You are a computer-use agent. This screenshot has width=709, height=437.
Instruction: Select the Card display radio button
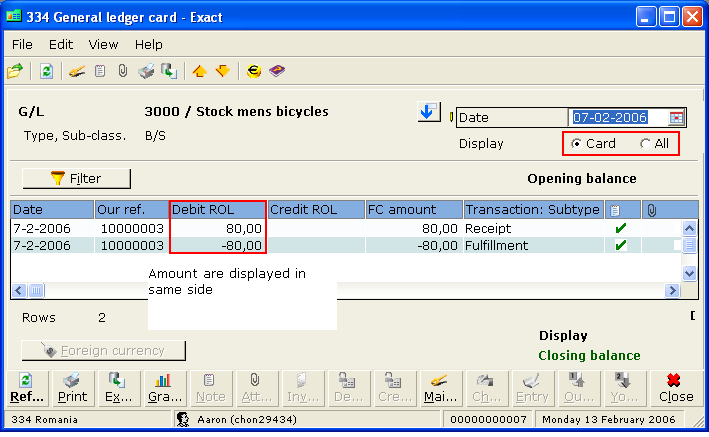577,144
